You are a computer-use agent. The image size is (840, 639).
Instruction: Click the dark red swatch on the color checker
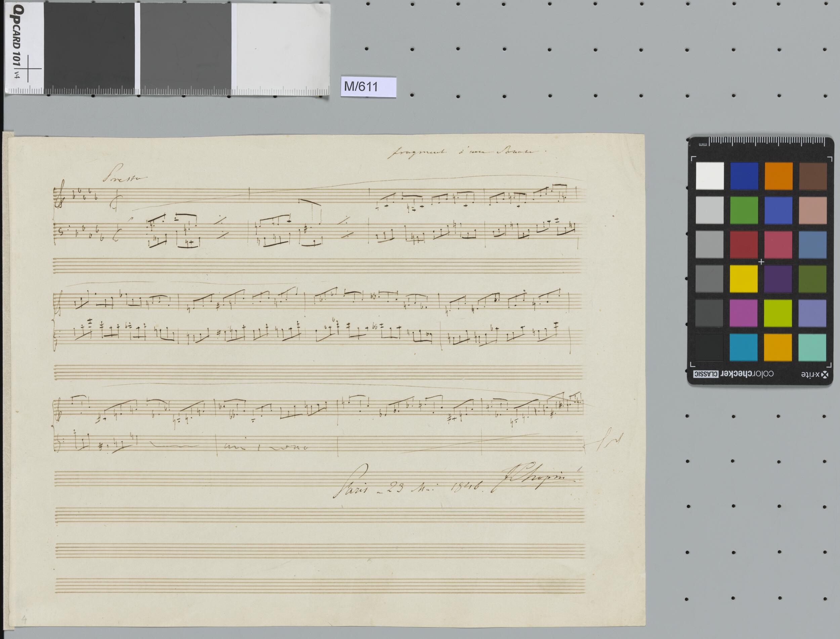(x=744, y=244)
